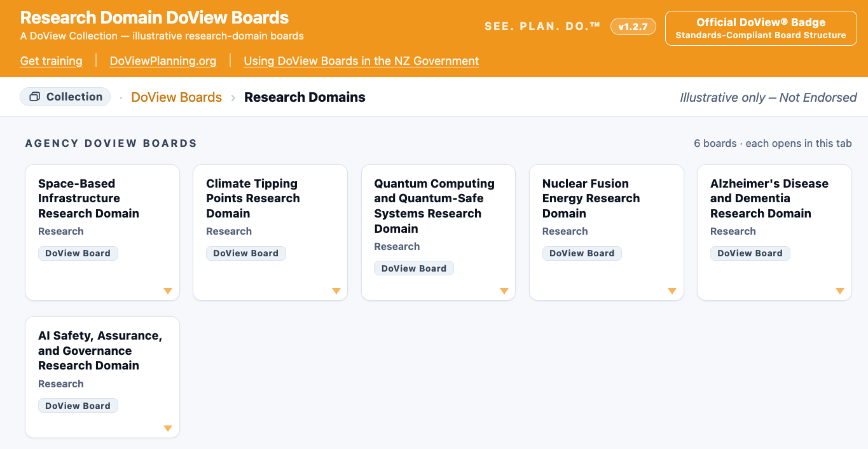Open AI Safety, Assurance, and Governance board
This screenshot has width=868, height=449.
point(102,377)
